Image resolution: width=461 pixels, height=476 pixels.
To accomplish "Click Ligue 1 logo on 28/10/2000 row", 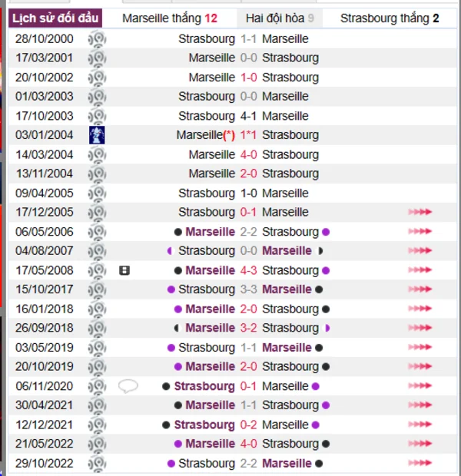I will pos(97,39).
